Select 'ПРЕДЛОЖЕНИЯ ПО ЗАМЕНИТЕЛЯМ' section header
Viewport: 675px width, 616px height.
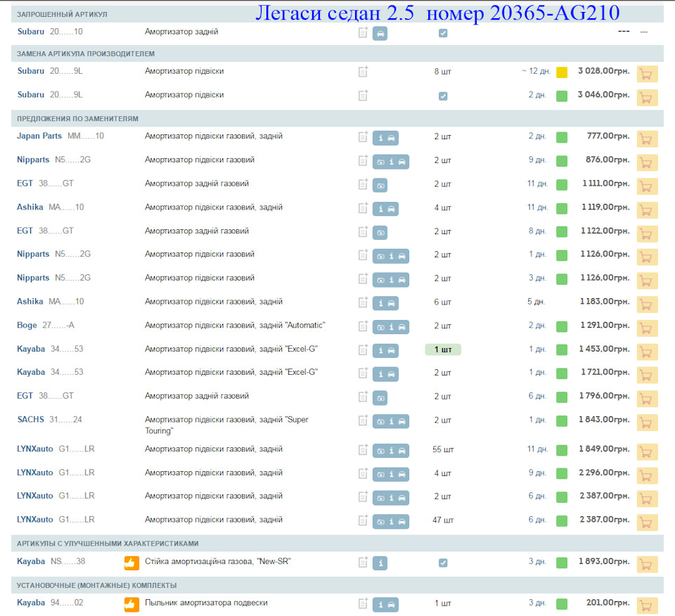[x=77, y=119]
